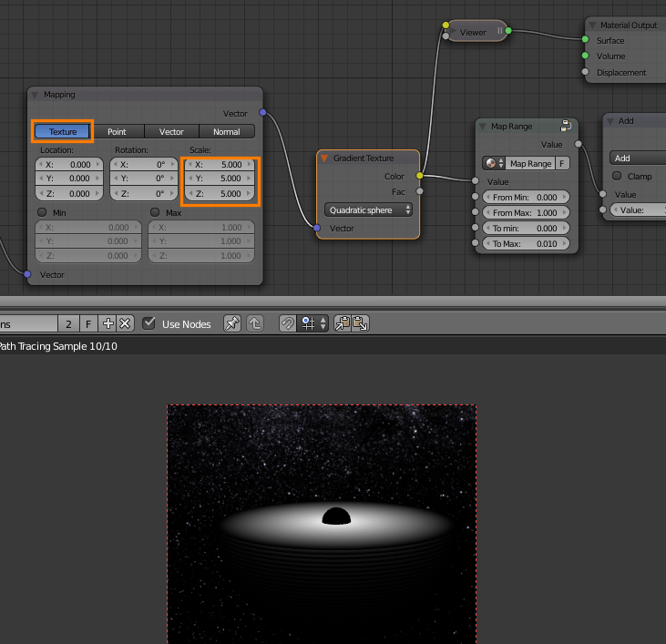Screen dimensions: 666x644
Task: Click the node group icon on Map Range
Action: [565, 126]
